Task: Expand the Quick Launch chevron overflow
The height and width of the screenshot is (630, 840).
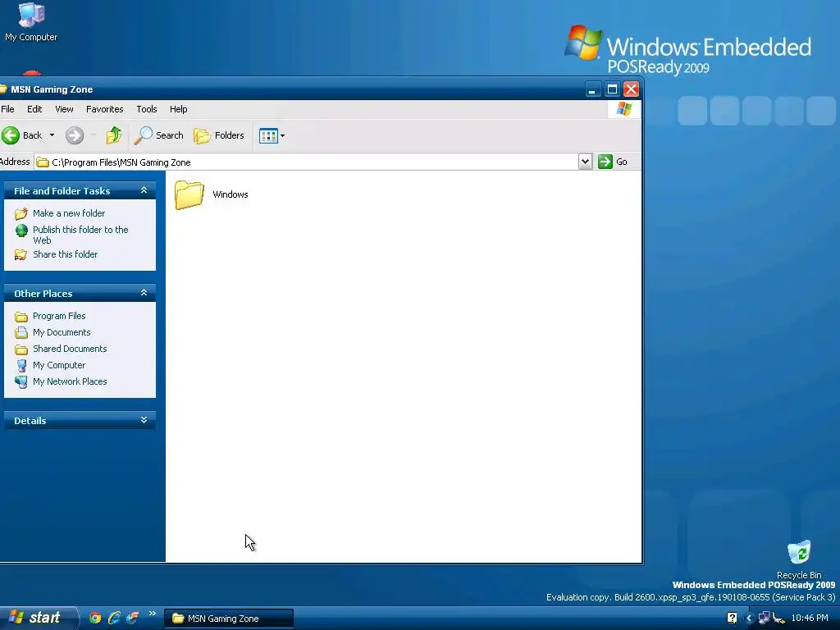Action: [152, 614]
